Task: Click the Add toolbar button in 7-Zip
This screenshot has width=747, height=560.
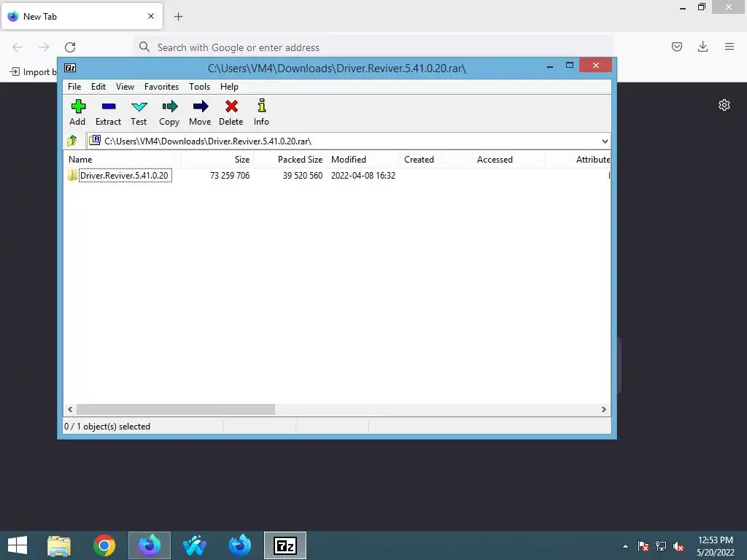Action: point(77,113)
